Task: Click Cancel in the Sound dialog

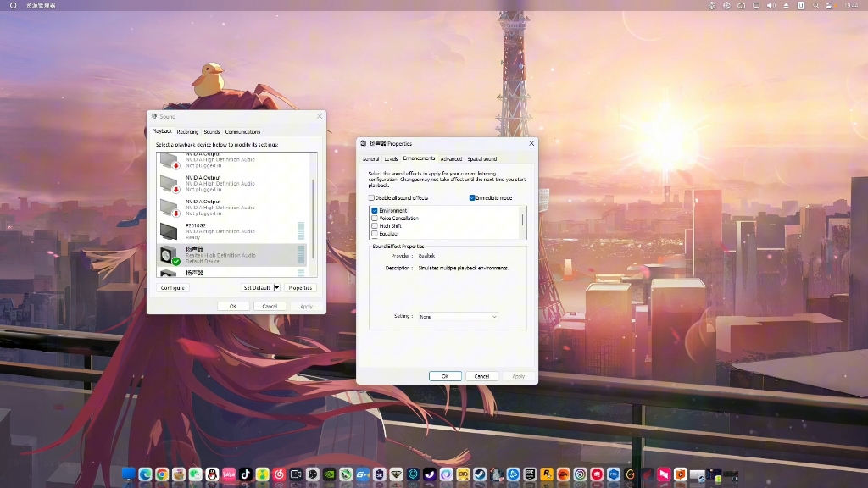Action: click(270, 306)
